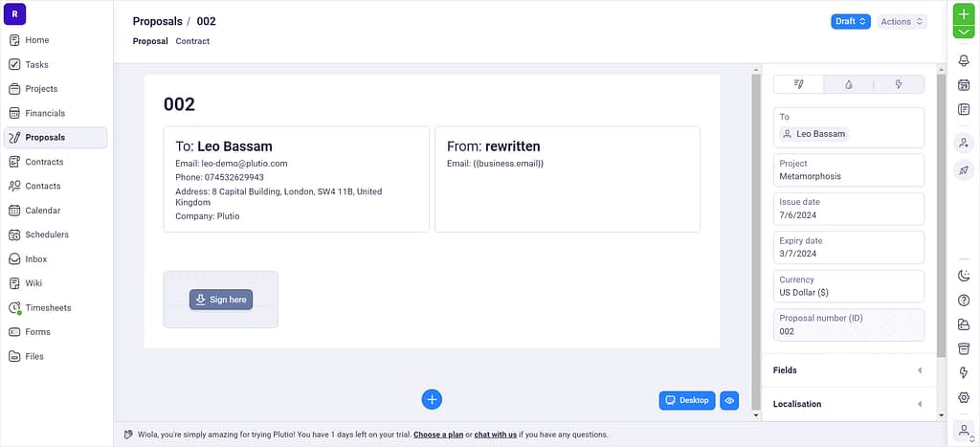This screenshot has width=980, height=447.
Task: Click the invite user icon
Action: (964, 144)
